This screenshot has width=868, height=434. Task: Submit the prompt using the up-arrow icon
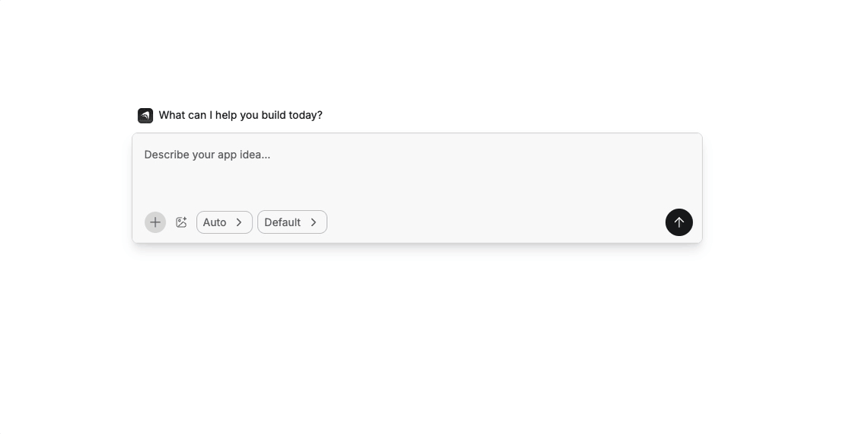(x=679, y=222)
